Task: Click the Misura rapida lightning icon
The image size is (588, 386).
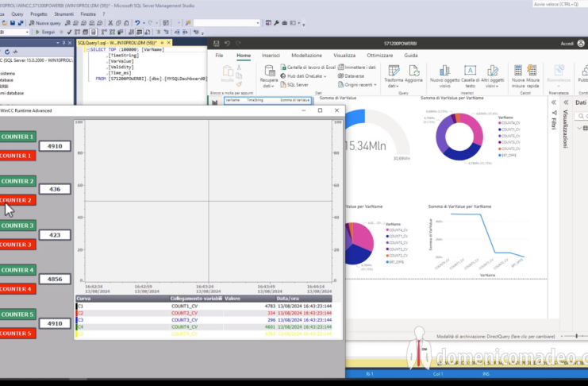Action: point(532,71)
